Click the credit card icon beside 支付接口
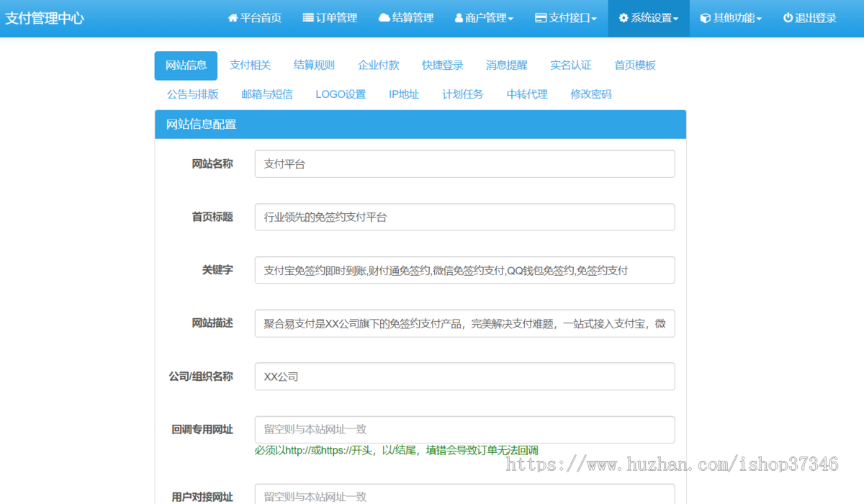 click(x=541, y=18)
